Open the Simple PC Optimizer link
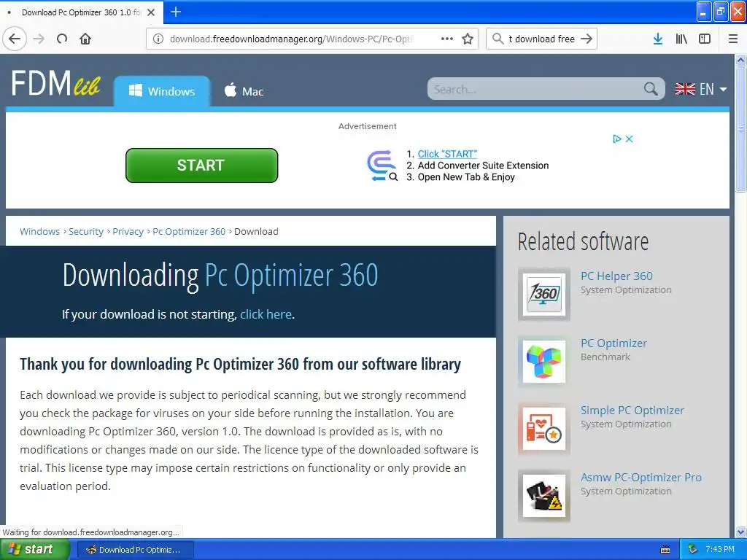 632,411
